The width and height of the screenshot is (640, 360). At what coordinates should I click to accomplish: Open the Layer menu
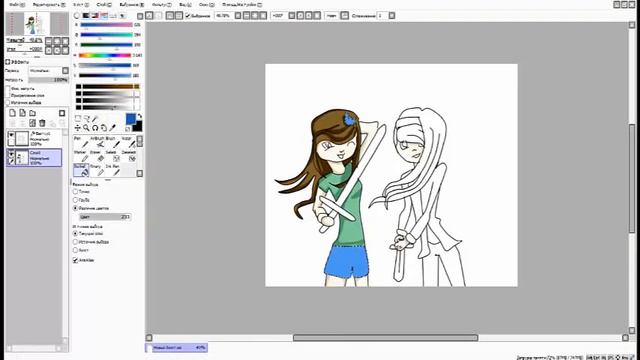(x=104, y=4)
